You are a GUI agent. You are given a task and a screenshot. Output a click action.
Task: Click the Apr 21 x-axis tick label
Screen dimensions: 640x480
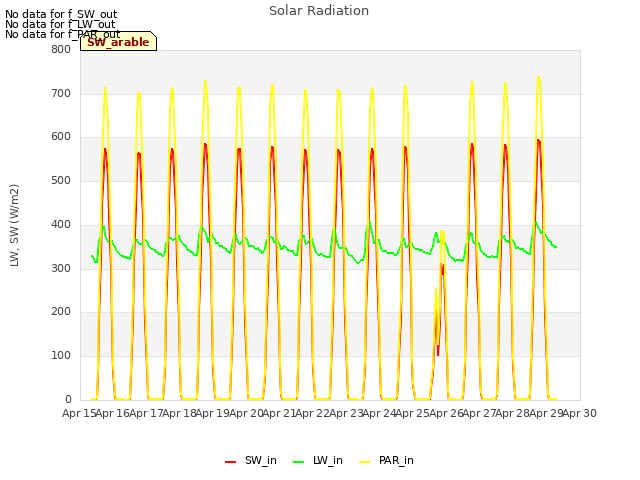(280, 413)
